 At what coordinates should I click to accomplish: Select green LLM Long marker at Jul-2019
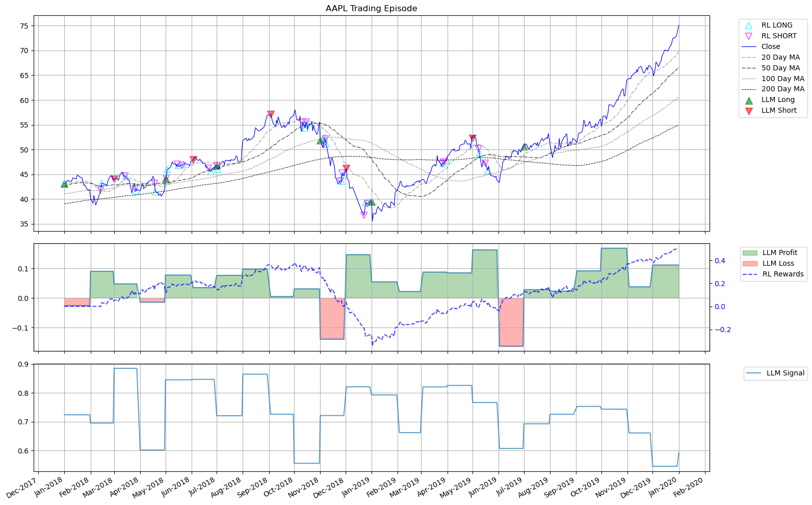pos(525,147)
